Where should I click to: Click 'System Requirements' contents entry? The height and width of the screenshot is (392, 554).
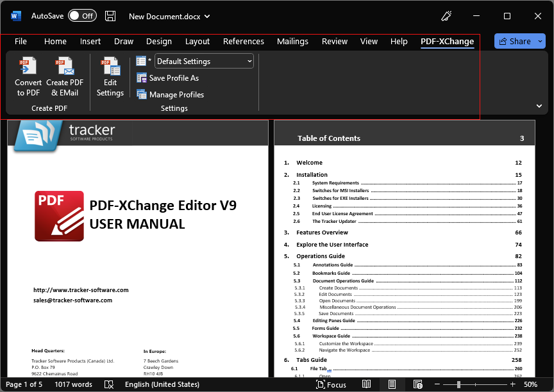[335, 183]
